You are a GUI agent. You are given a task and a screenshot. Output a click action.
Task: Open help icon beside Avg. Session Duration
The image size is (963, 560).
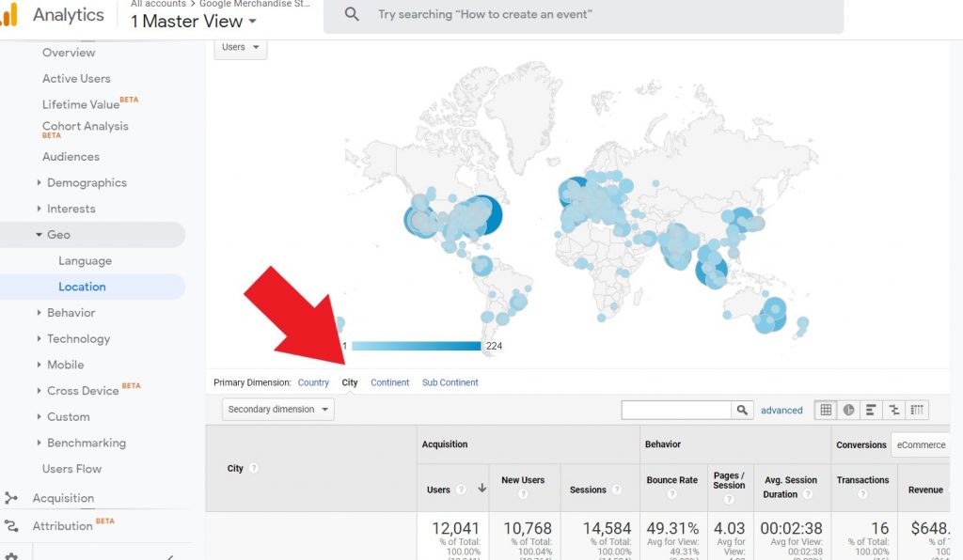tap(808, 493)
